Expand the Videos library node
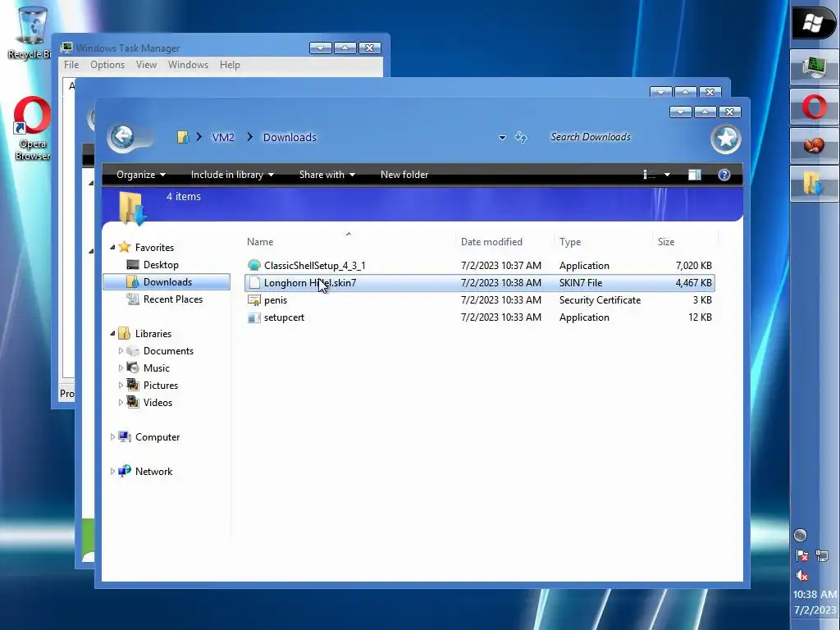Screen dimensions: 840x630 121,402
